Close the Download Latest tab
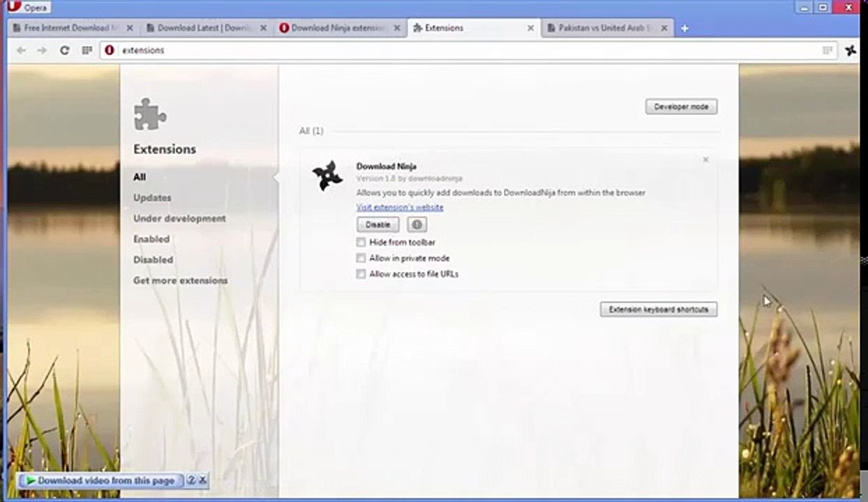Image resolution: width=868 pixels, height=502 pixels. click(x=263, y=29)
